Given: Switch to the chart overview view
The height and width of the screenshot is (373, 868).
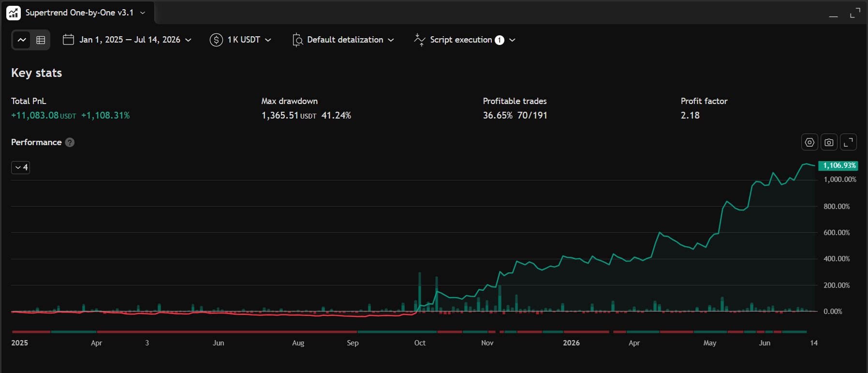Looking at the screenshot, I should coord(22,40).
